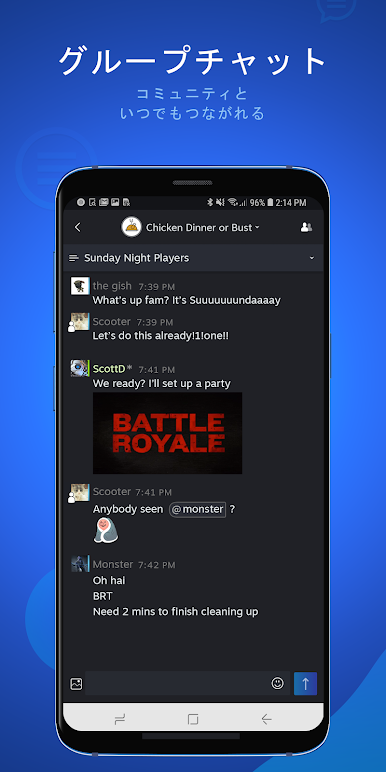
Task: Tap message "Need 2 mins to finish cleaning up"
Action: (175, 611)
